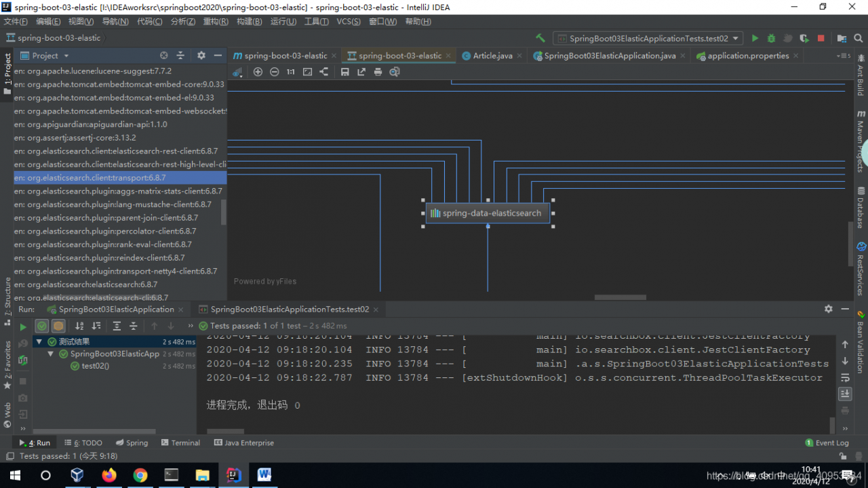Open Project Structure from the main toolbar
The height and width of the screenshot is (488, 868).
(x=842, y=39)
